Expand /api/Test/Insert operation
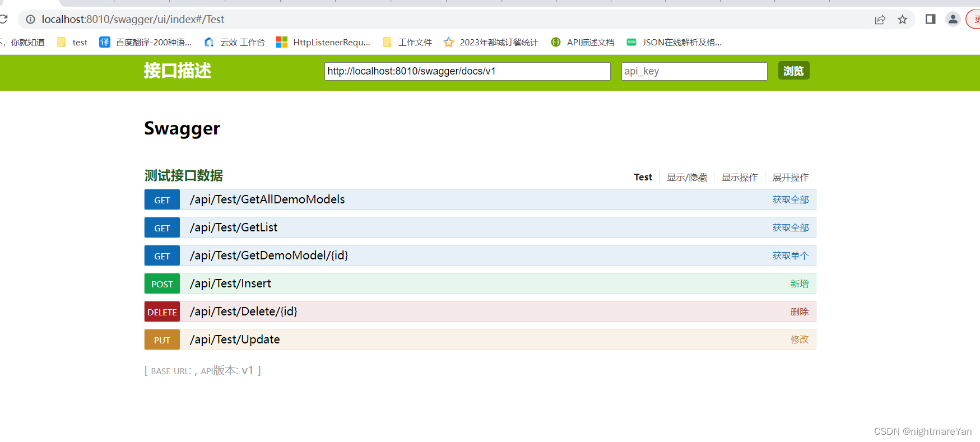 point(230,283)
